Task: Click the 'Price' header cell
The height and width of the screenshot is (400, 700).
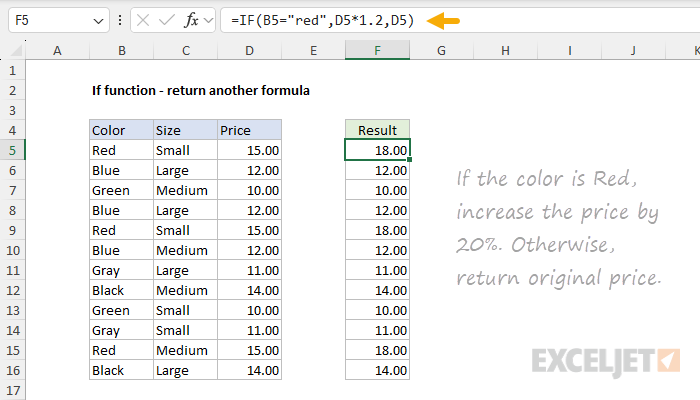Action: point(250,130)
